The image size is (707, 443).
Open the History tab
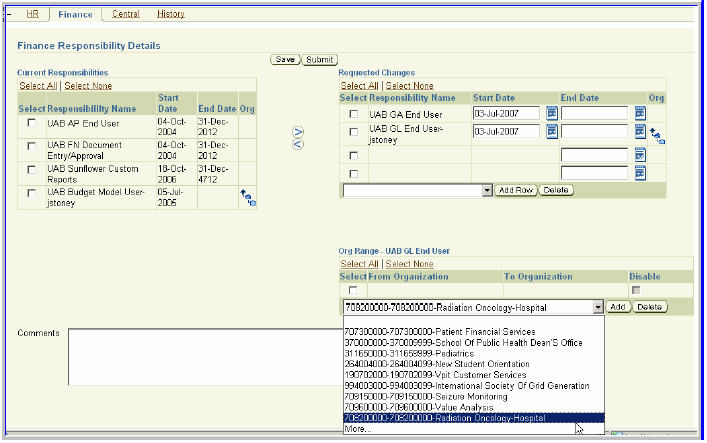point(170,14)
